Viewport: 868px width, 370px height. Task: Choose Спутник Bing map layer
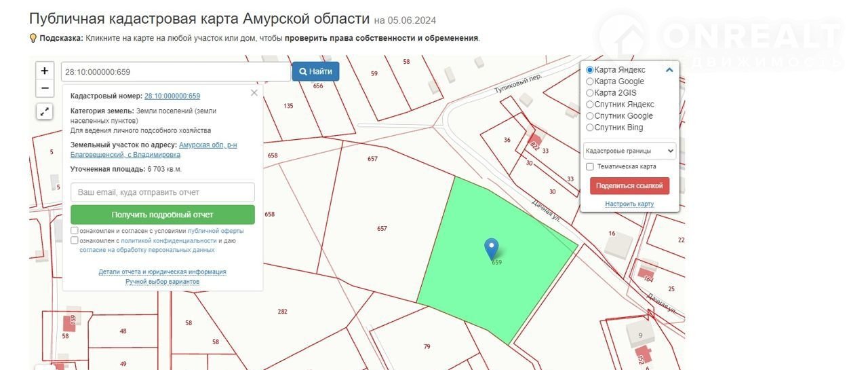point(590,128)
